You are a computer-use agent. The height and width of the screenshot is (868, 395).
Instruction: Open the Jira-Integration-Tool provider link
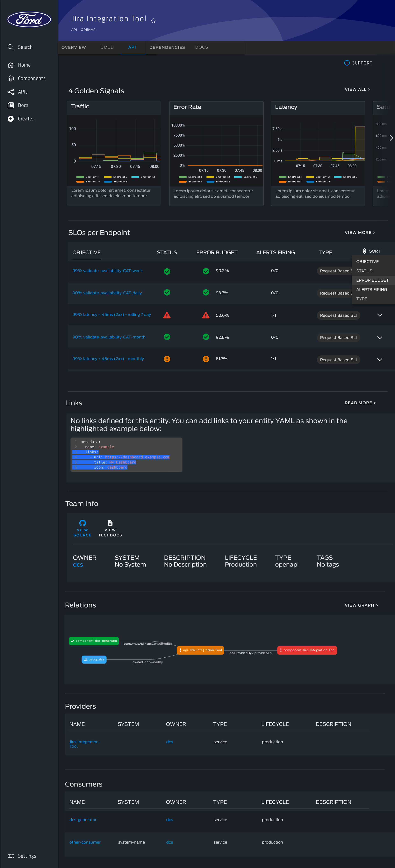pyautogui.click(x=85, y=744)
